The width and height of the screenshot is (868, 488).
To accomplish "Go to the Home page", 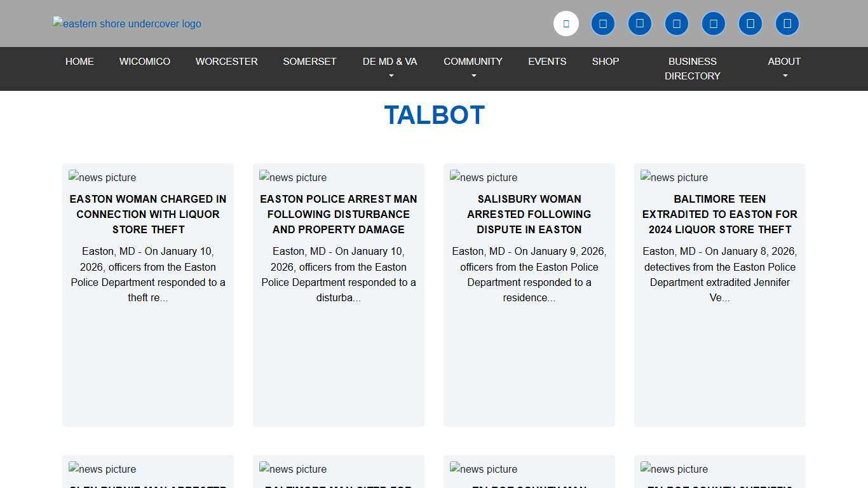I will pos(79,62).
